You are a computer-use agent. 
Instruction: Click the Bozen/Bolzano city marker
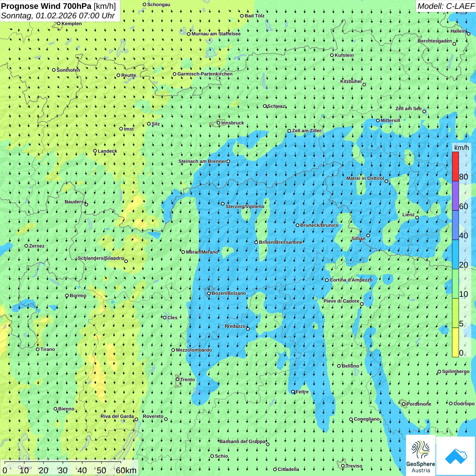click(x=209, y=293)
